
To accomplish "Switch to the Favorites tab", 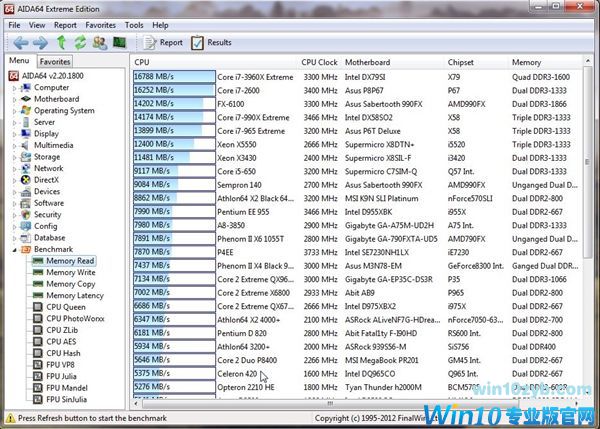I will pos(55,62).
